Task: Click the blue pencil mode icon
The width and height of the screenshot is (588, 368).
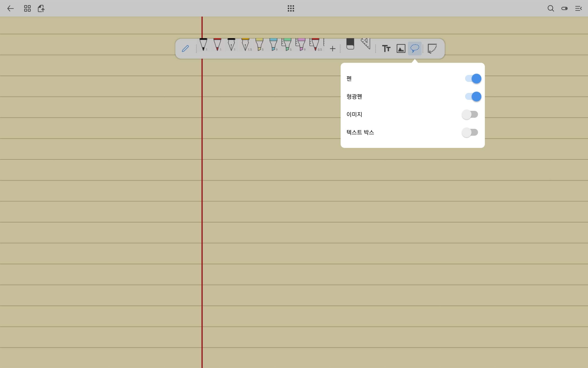Action: 185,49
